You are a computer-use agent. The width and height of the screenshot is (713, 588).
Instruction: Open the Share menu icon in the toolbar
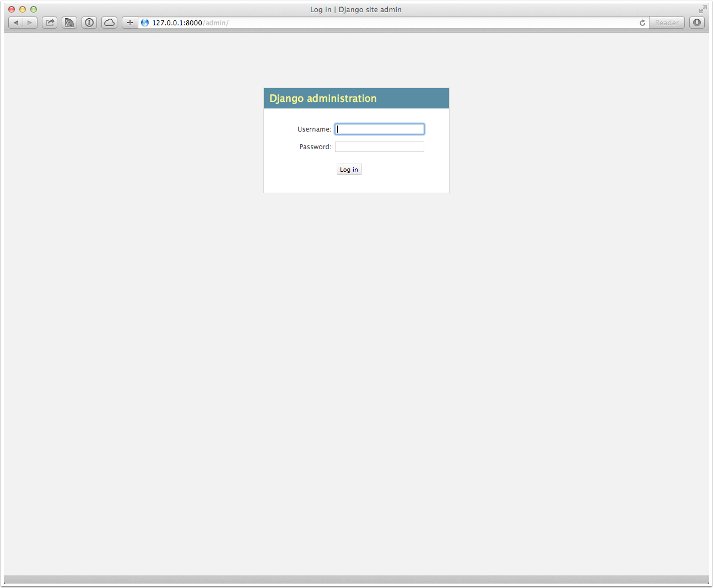click(50, 23)
